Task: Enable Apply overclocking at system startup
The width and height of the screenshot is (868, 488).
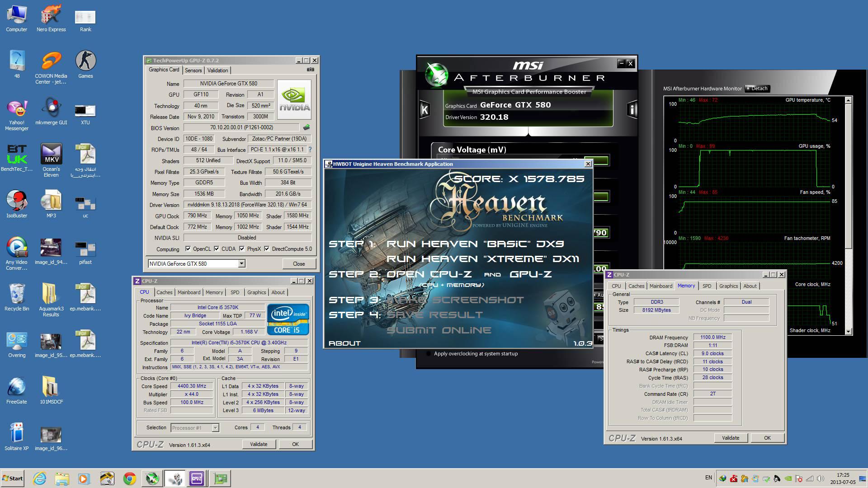Action: coord(428,353)
